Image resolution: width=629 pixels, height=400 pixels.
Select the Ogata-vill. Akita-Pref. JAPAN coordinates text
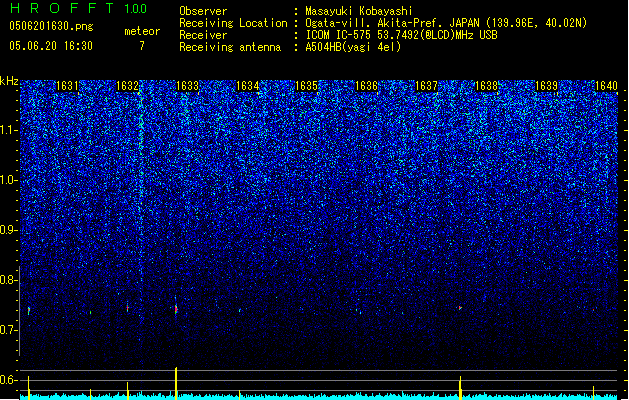[x=446, y=23]
